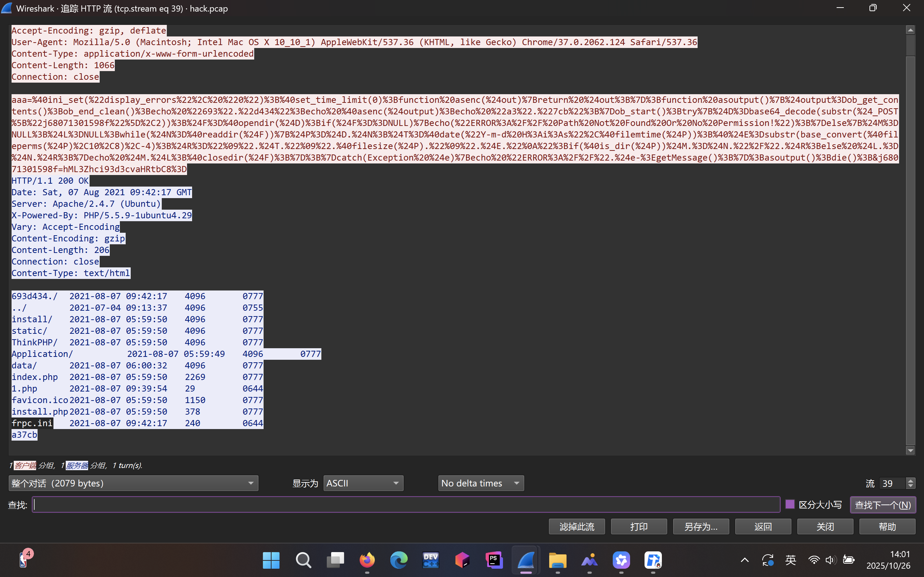The image size is (924, 577).
Task: Click the X-Powered-By: PHP/5.5.9-1ubuntu4.29 header
Action: pyautogui.click(x=101, y=215)
